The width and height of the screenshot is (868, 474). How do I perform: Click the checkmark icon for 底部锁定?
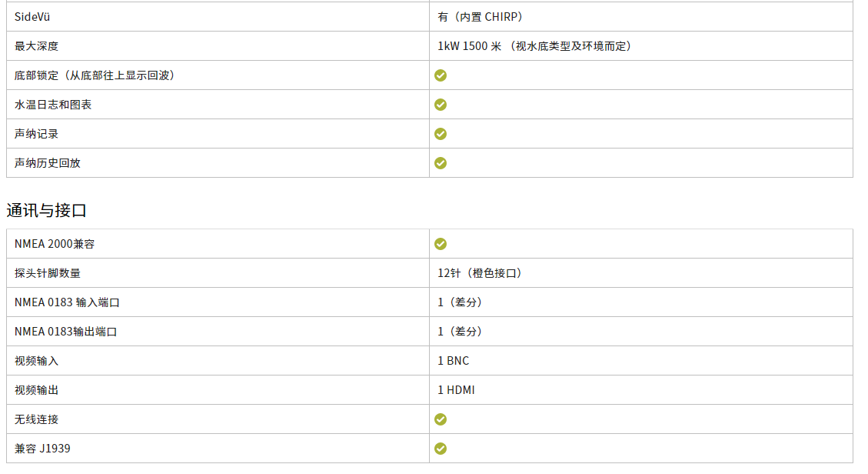coord(441,75)
